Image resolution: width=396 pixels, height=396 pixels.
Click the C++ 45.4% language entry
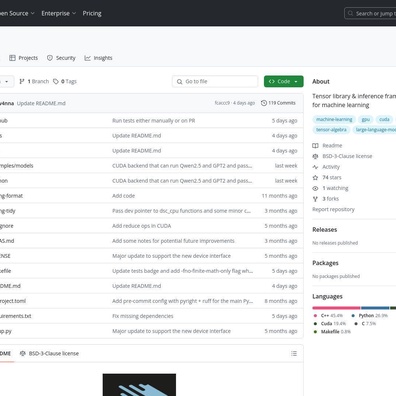click(328, 315)
